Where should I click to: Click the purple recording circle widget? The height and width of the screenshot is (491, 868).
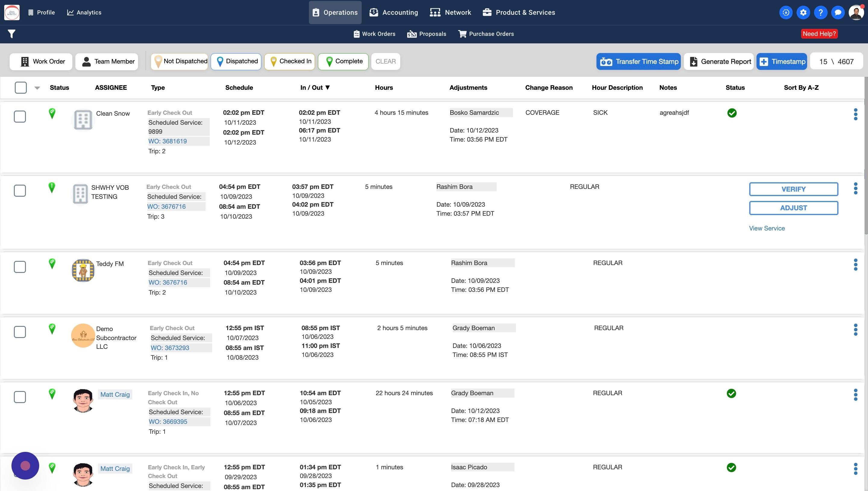(25, 465)
